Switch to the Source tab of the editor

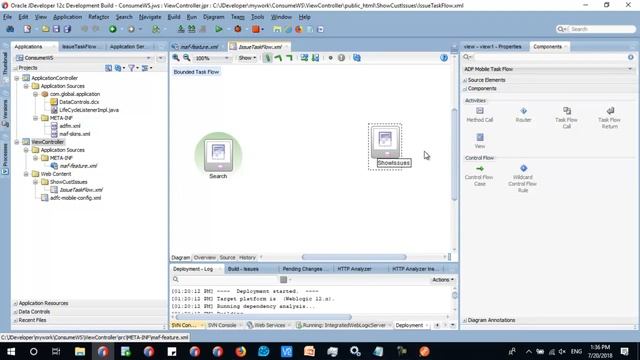coord(227,258)
